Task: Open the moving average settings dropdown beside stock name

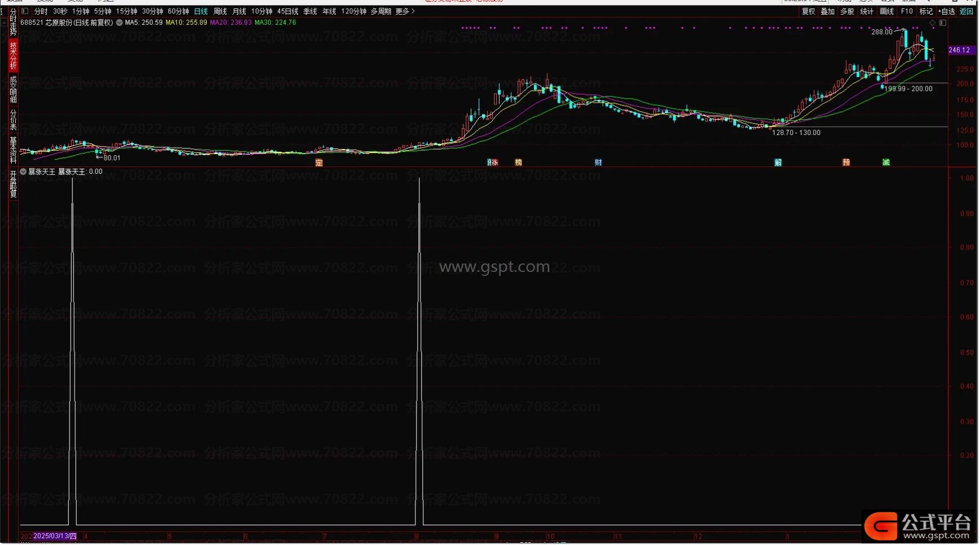Action: tap(120, 23)
